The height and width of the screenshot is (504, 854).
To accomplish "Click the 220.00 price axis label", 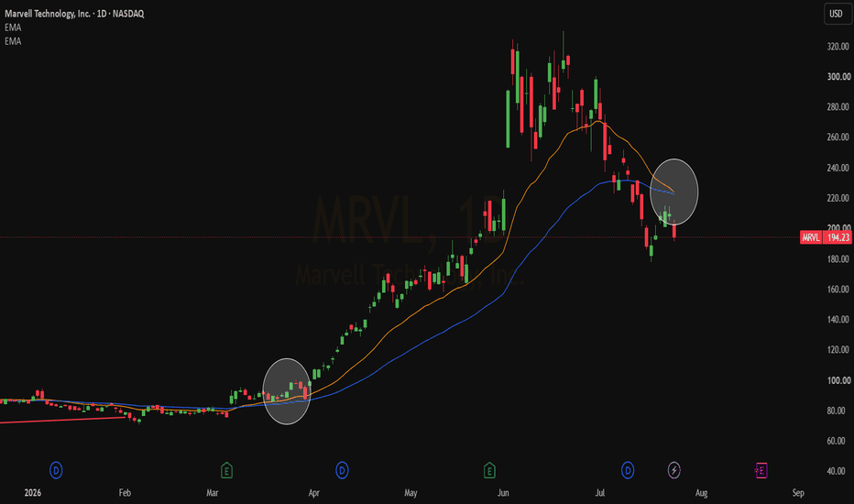I will coord(838,198).
